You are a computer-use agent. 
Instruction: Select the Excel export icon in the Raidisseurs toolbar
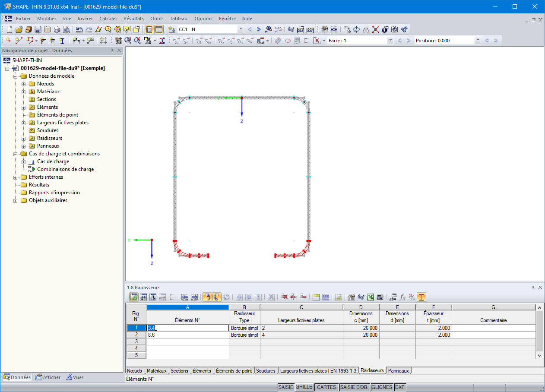click(370, 297)
